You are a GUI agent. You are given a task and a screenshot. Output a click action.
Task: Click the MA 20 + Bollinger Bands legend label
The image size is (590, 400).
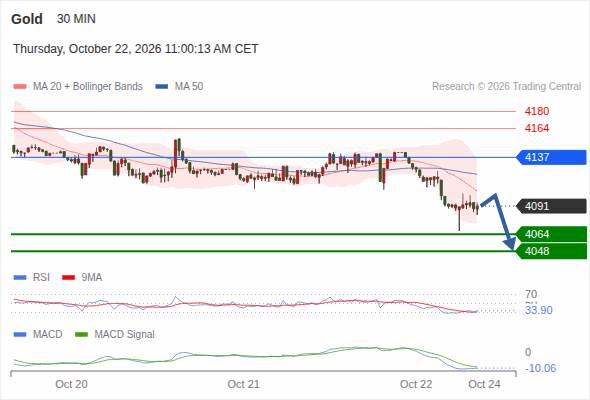pyautogui.click(x=88, y=87)
